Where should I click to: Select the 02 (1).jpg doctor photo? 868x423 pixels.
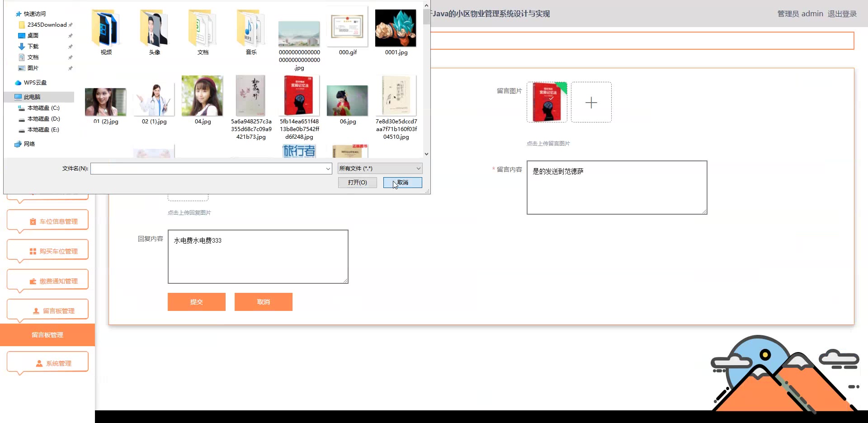(x=154, y=99)
